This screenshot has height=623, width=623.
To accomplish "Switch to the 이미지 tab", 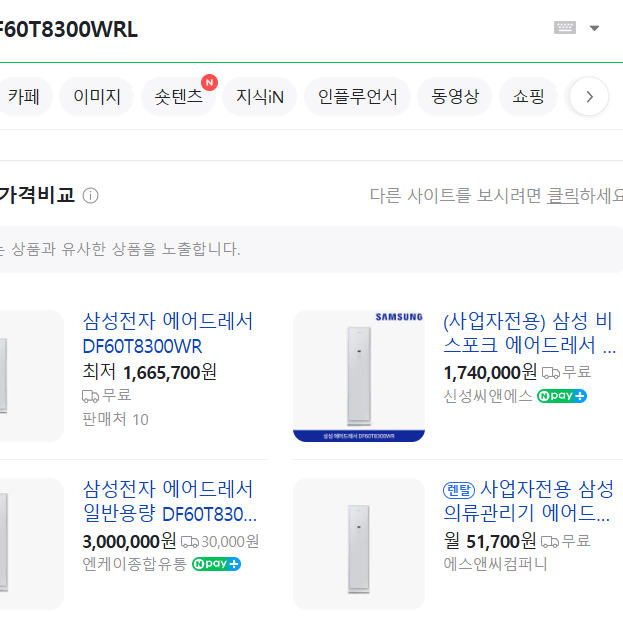I will pyautogui.click(x=97, y=97).
